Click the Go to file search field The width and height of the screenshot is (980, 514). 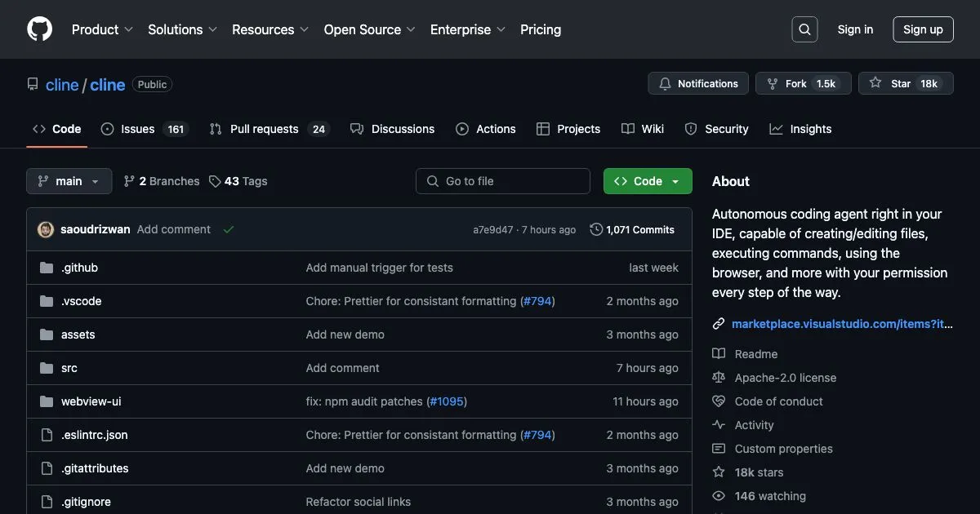(502, 180)
